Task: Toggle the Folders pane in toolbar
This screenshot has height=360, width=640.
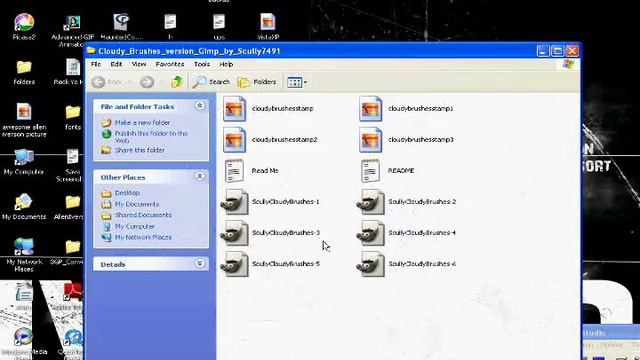Action: pyautogui.click(x=257, y=82)
